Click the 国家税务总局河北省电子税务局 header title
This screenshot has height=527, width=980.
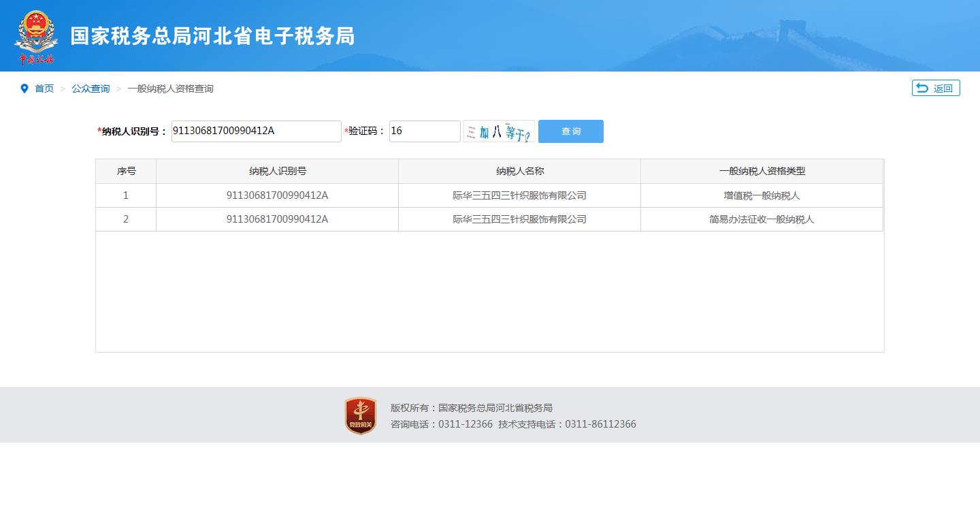click(x=212, y=37)
